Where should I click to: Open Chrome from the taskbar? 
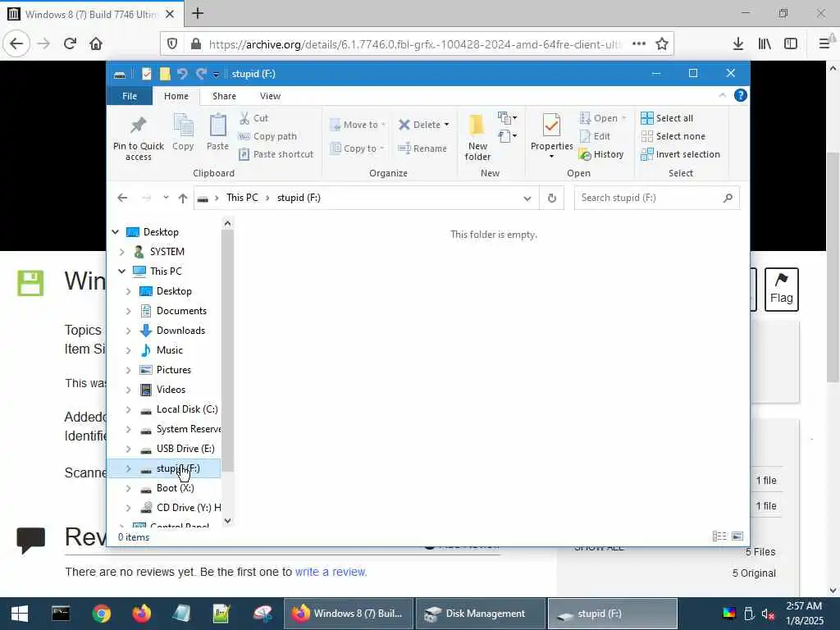click(101, 614)
